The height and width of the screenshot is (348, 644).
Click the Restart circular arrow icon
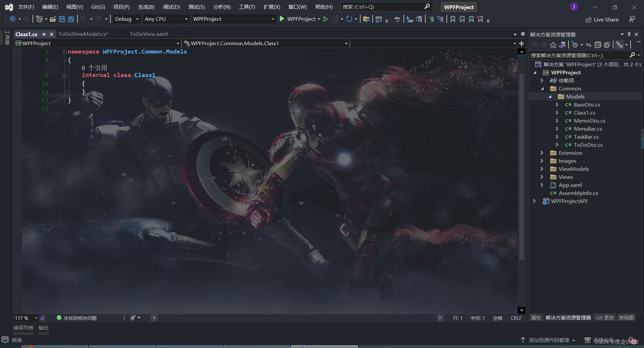pyautogui.click(x=349, y=19)
